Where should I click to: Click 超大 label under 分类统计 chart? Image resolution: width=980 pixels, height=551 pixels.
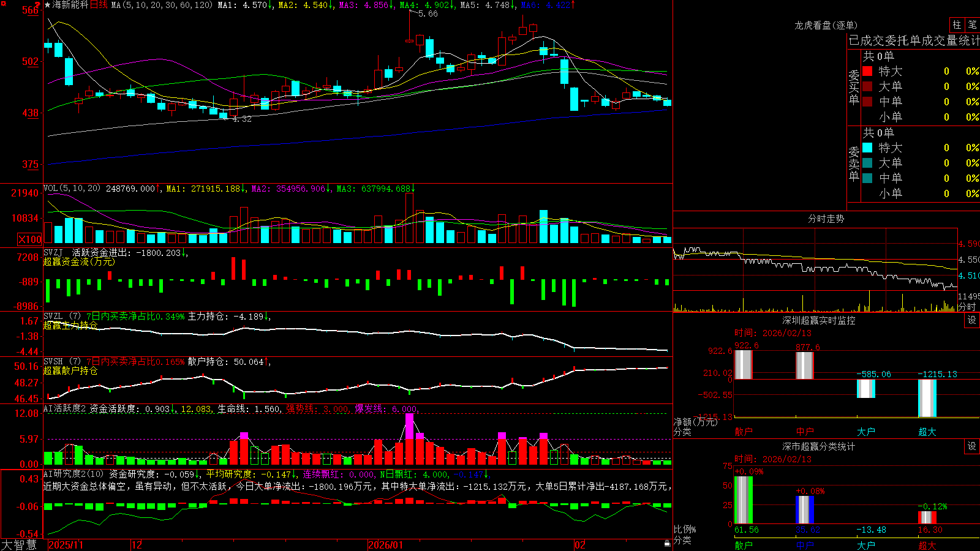pos(927,545)
